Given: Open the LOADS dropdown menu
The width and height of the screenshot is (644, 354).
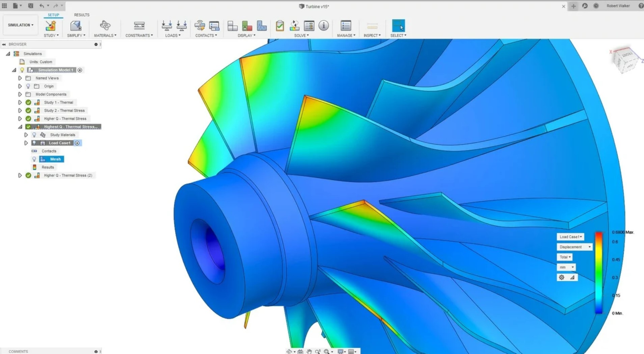Looking at the screenshot, I should click(x=173, y=35).
